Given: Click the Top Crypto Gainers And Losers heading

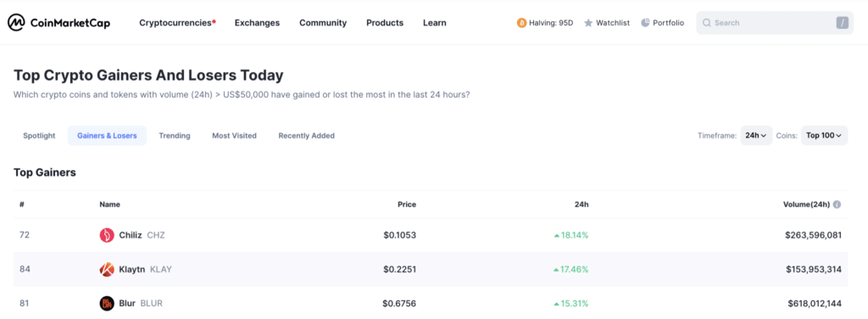Looking at the screenshot, I should tap(148, 76).
